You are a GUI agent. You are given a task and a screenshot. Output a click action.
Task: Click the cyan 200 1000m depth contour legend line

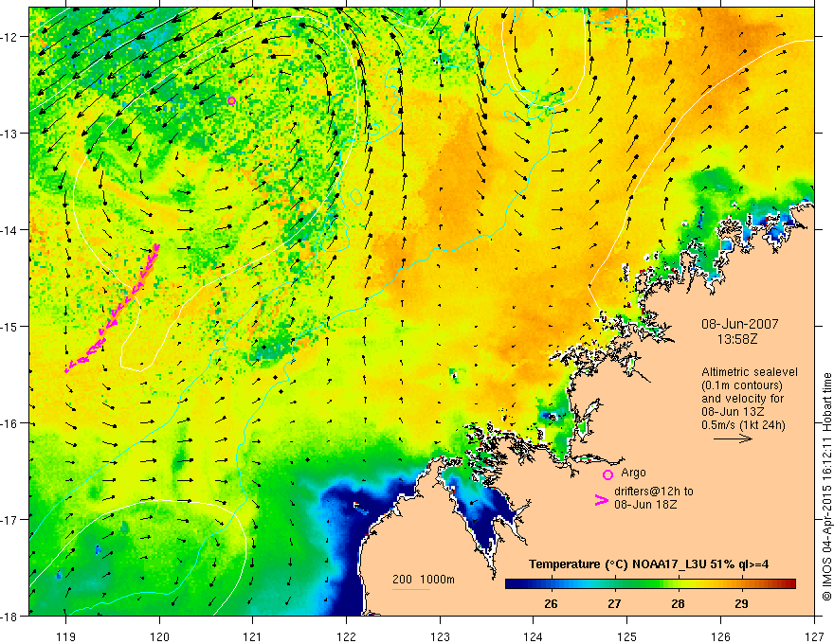click(x=410, y=589)
